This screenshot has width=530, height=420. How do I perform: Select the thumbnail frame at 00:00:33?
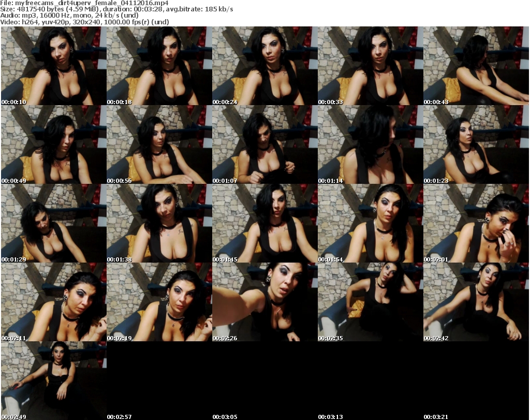[x=371, y=66]
